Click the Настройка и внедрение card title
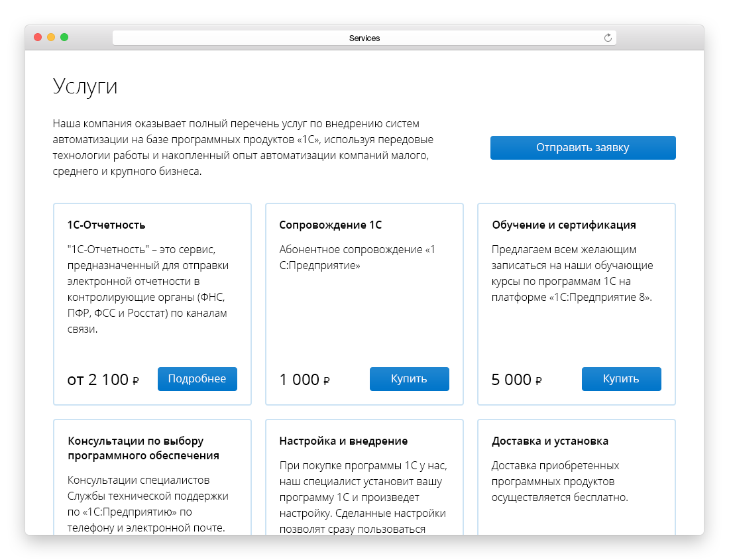The height and width of the screenshot is (560, 729). tap(343, 441)
